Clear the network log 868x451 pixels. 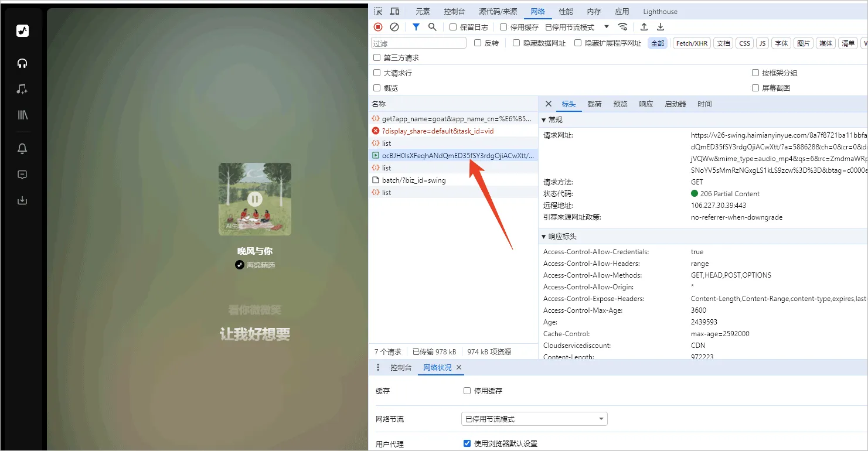(394, 27)
